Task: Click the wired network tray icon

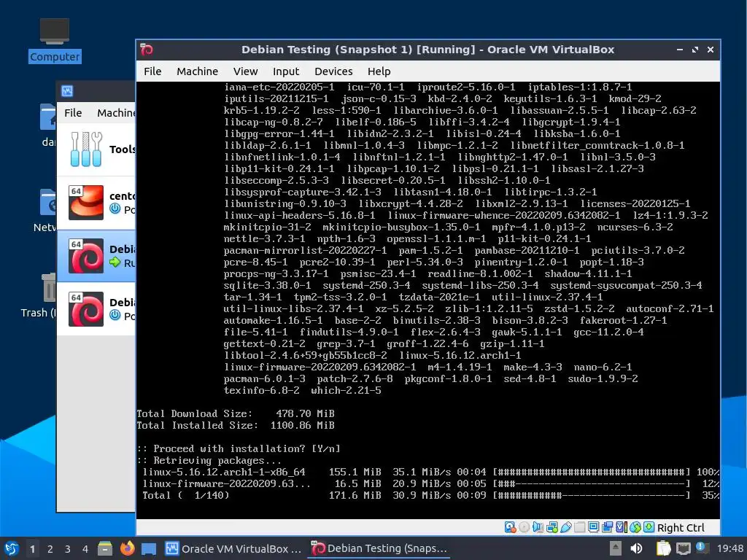Action: 684,548
